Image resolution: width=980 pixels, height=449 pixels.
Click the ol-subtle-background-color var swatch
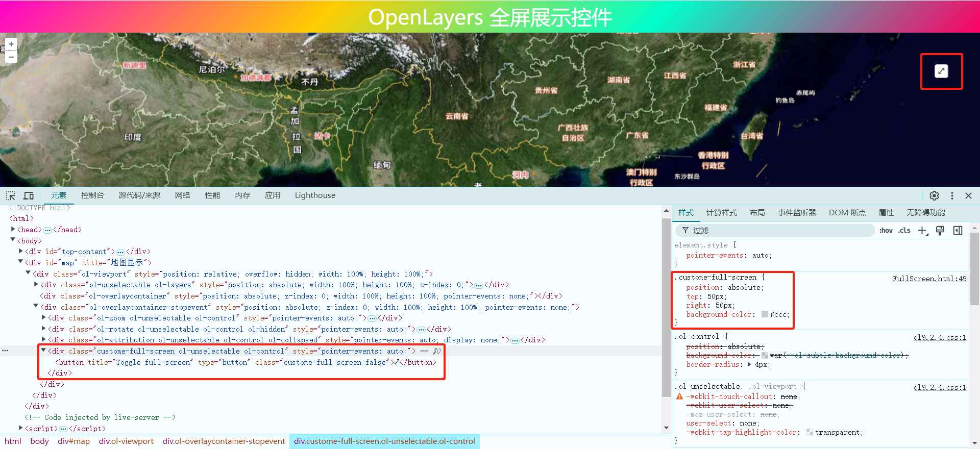click(765, 355)
